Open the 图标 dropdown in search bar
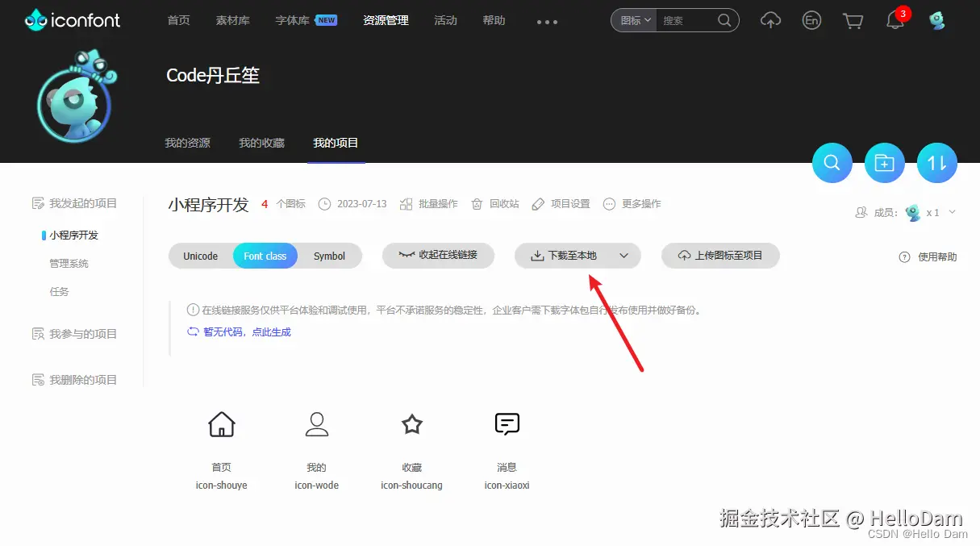 pos(633,21)
